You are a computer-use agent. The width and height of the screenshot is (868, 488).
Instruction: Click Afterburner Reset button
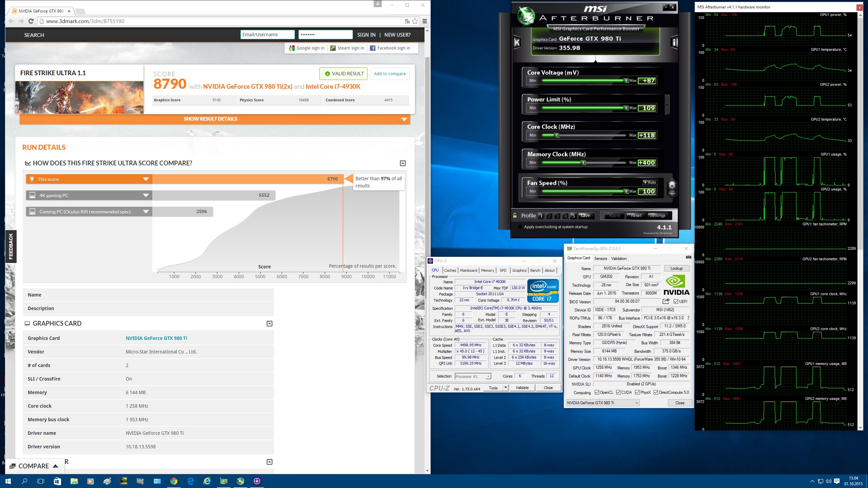click(x=635, y=216)
